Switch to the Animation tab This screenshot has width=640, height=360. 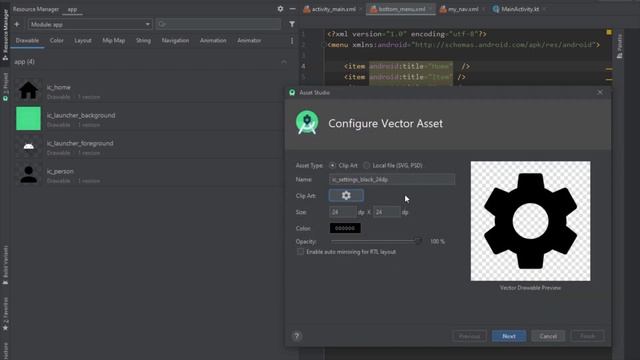[213, 40]
